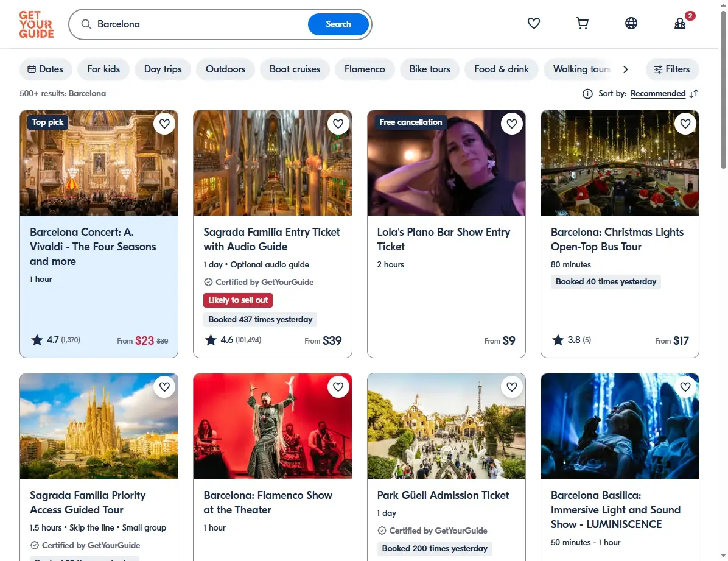The image size is (728, 561).
Task: Click the Christmas lights bus photo
Action: point(620,163)
